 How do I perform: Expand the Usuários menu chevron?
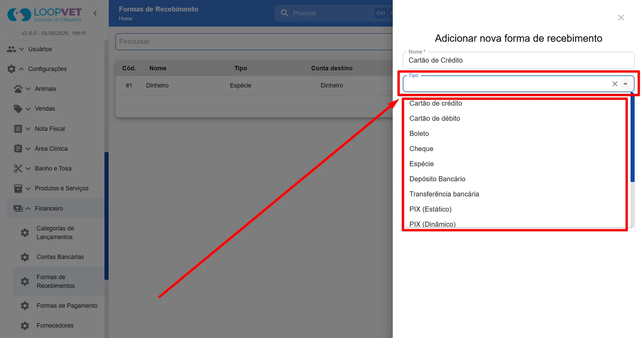22,49
